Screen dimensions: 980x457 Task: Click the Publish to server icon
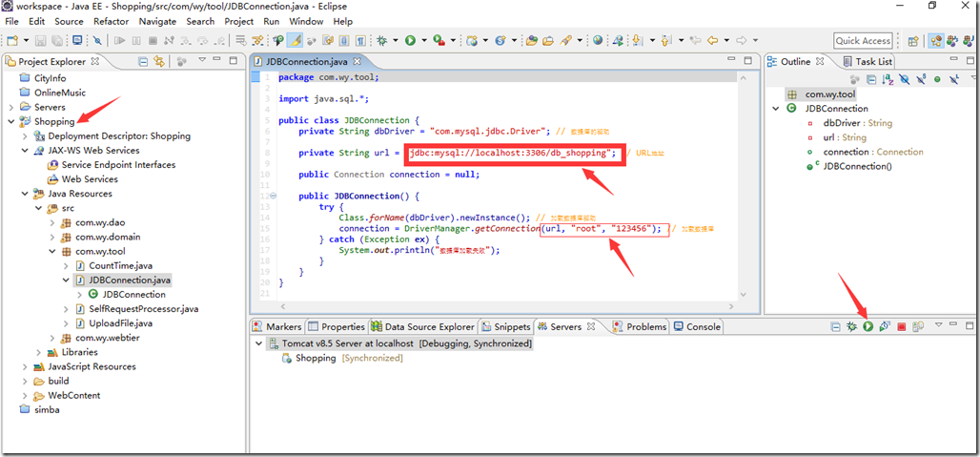tap(917, 326)
